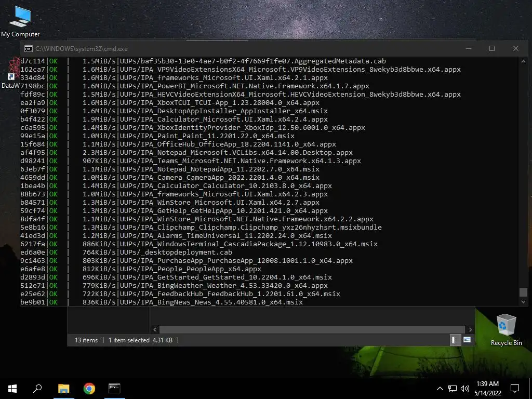The height and width of the screenshot is (399, 532).
Task: Click the Teams_Microsoft.NET.Native.Framework line
Action: click(x=191, y=161)
